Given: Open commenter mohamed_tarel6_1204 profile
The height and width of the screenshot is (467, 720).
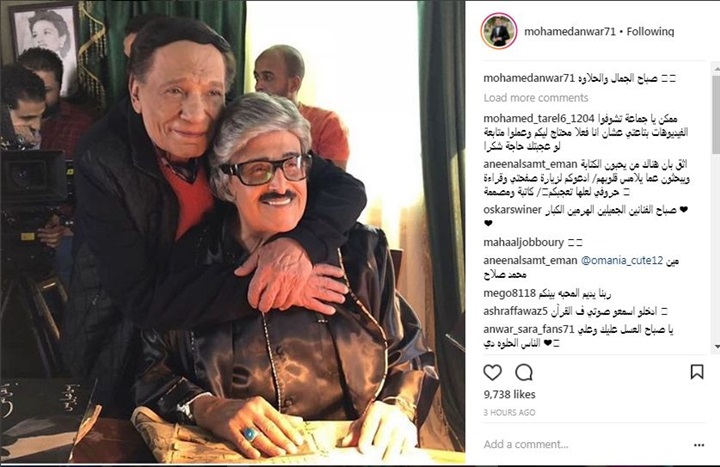Looking at the screenshot, I should point(539,118).
